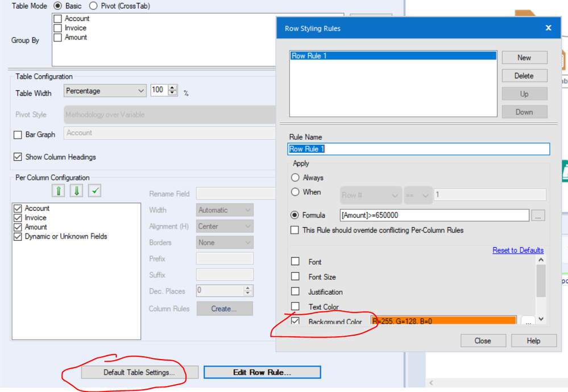The height and width of the screenshot is (392, 568).
Task: Open Table Width Percentage dropdown
Action: [105, 91]
